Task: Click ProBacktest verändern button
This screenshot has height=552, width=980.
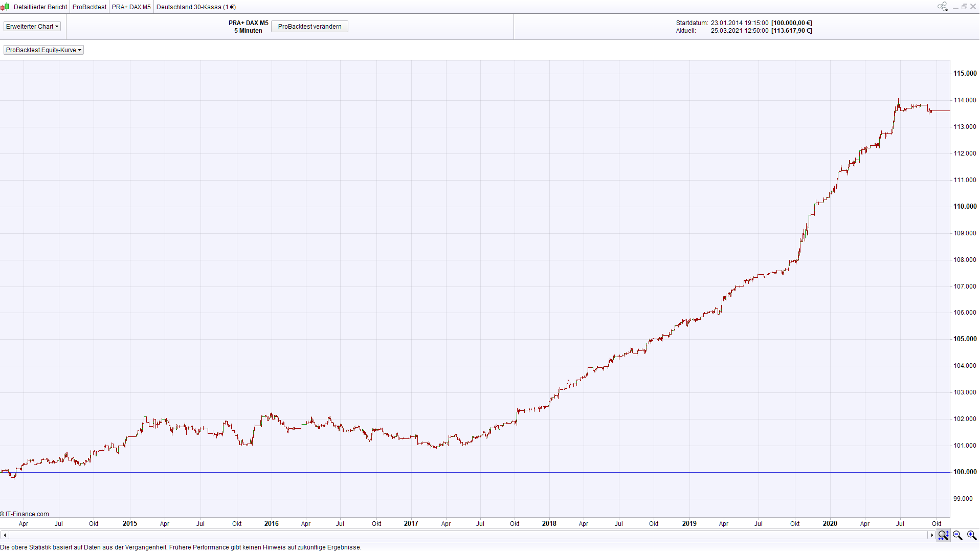Action: 309,27
